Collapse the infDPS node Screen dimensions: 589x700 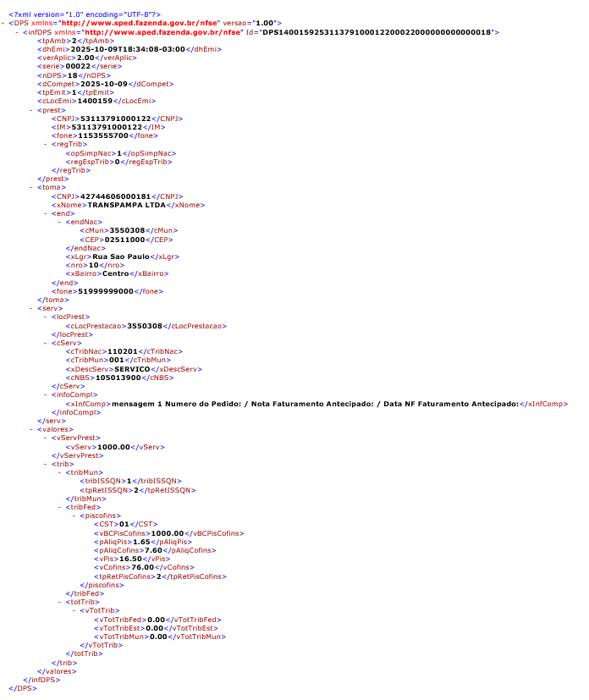(x=18, y=32)
